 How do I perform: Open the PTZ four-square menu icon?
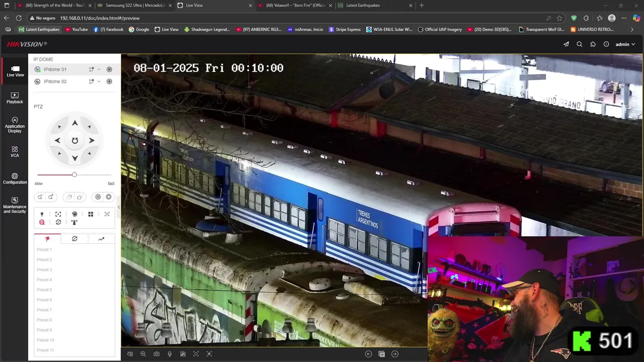pyautogui.click(x=91, y=214)
